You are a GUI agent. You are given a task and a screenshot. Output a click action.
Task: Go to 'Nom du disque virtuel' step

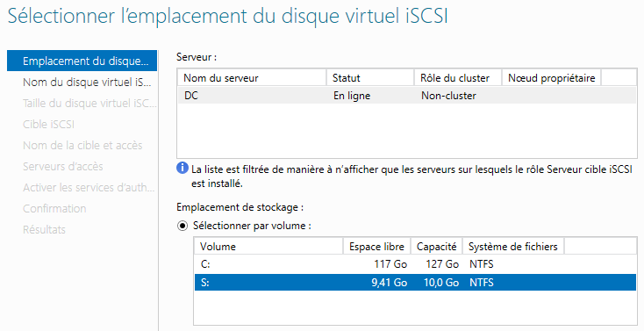pyautogui.click(x=87, y=82)
